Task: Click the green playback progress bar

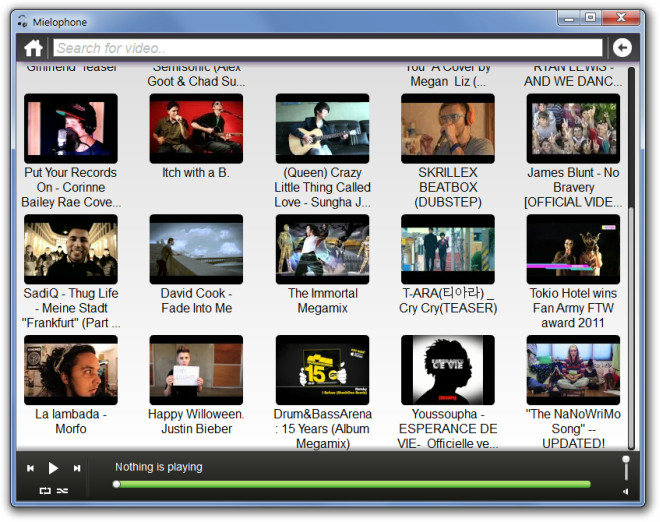Action: pyautogui.click(x=352, y=484)
